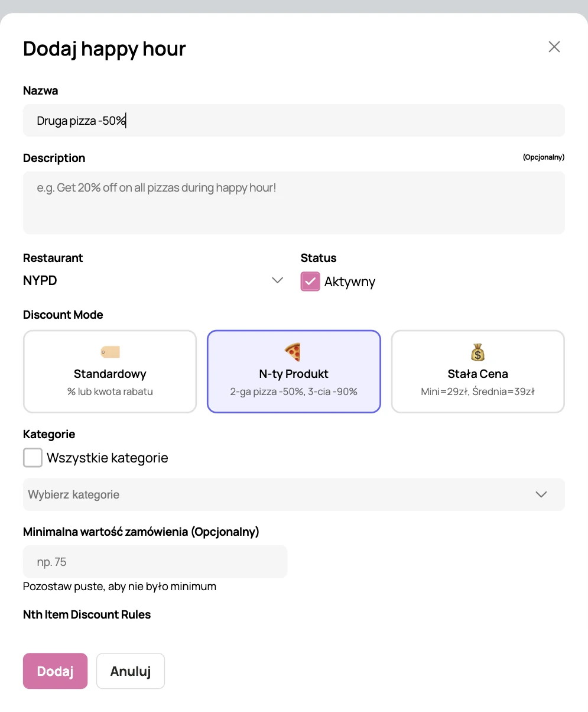Click the pizza slice icon

[x=293, y=353]
